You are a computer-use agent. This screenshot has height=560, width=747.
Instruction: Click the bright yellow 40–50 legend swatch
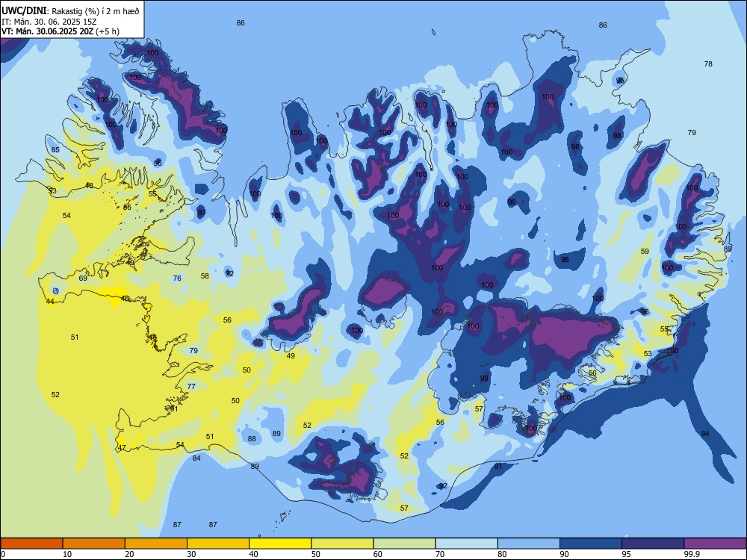[280, 544]
